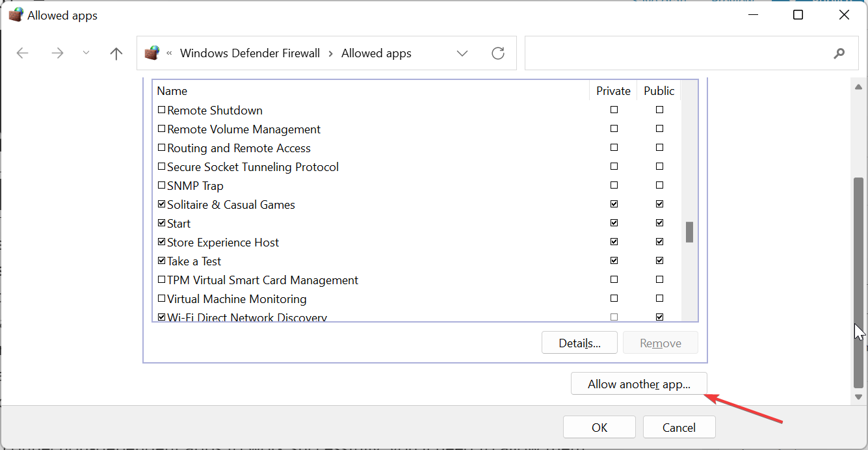Enable Remote Shutdown checkbox
The image size is (868, 450).
162,111
